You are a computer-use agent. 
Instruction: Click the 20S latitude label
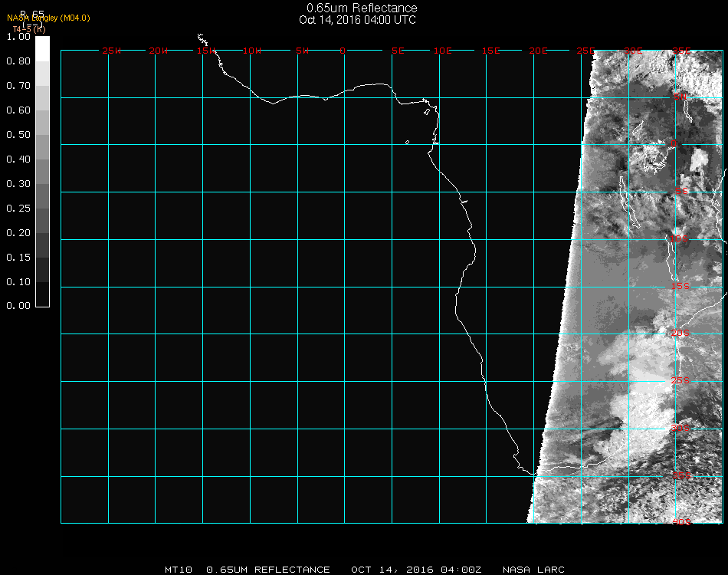pyautogui.click(x=680, y=333)
